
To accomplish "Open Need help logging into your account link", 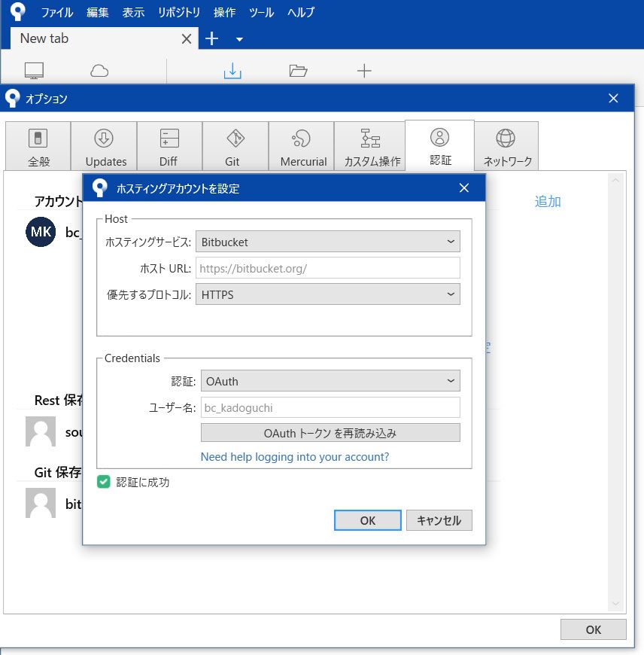I will [295, 456].
